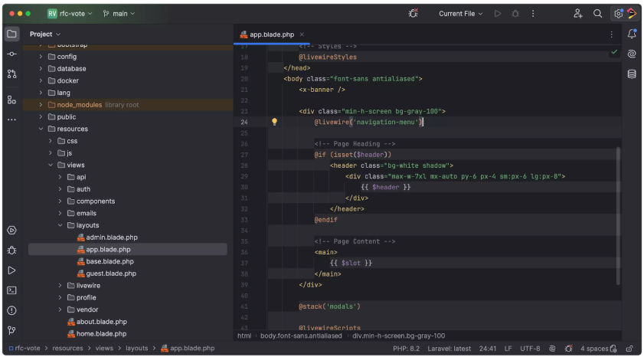Open the Pull Requests tool window
The image size is (644, 357).
(x=12, y=74)
